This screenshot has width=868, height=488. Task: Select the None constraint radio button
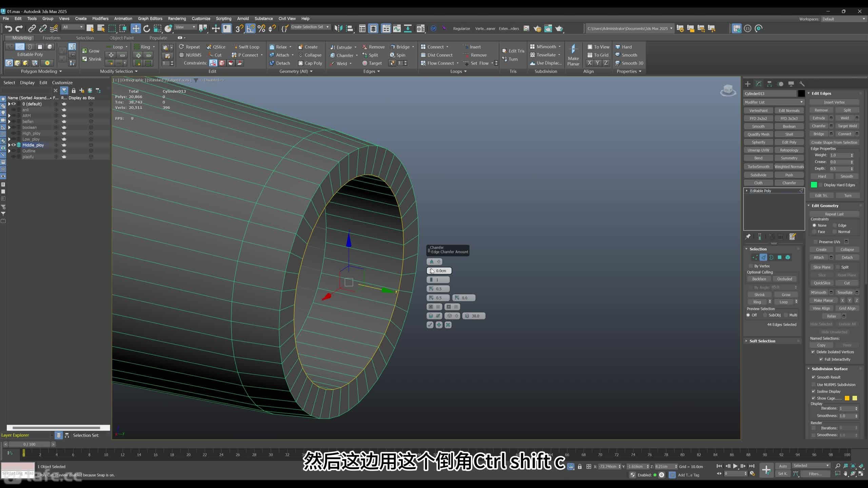point(814,225)
